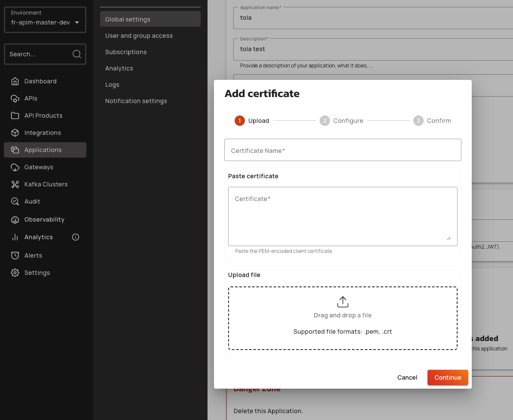The width and height of the screenshot is (513, 420).
Task: Click the Gateways cloud icon
Action: (x=15, y=167)
